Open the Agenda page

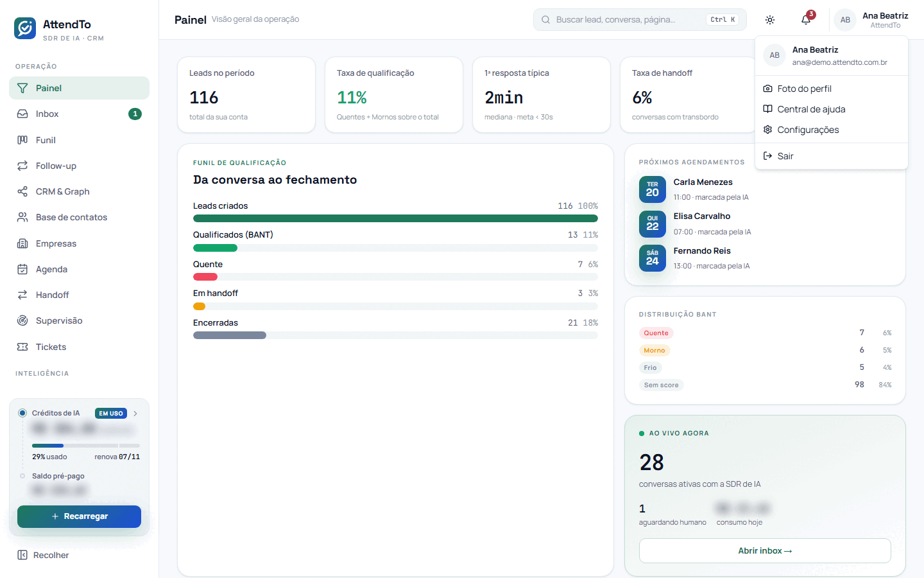click(79, 269)
